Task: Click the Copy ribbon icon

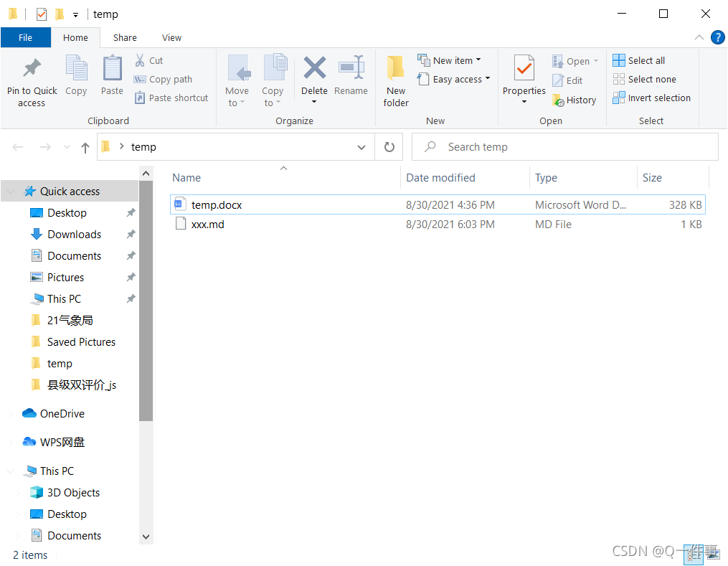Action: [x=76, y=67]
